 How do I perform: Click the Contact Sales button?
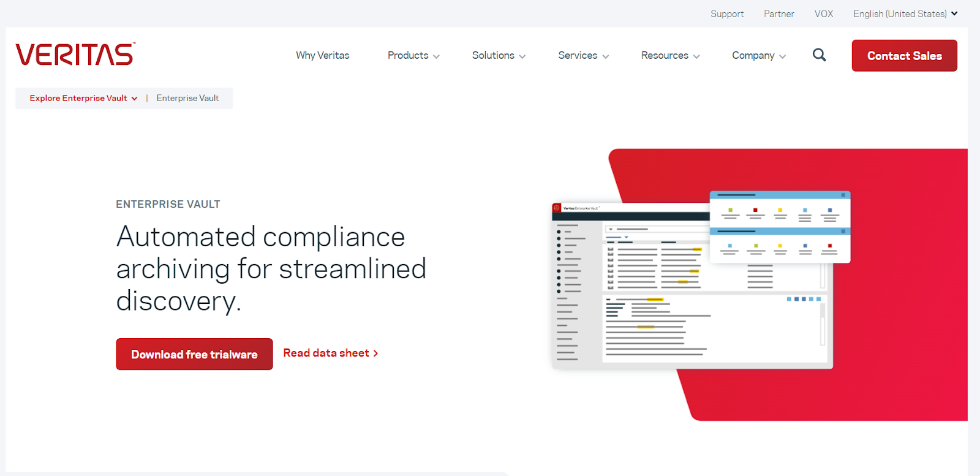[904, 56]
